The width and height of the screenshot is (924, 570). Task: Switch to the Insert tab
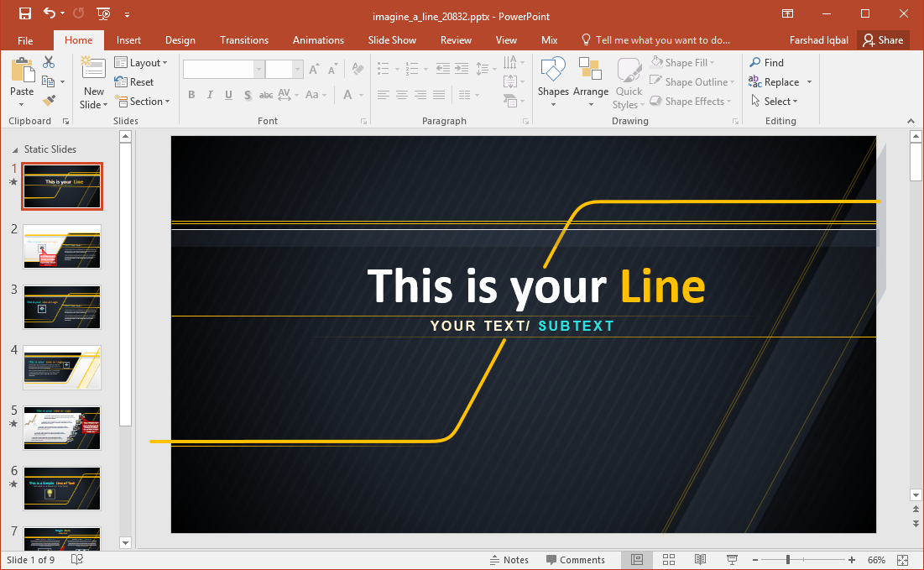(128, 40)
